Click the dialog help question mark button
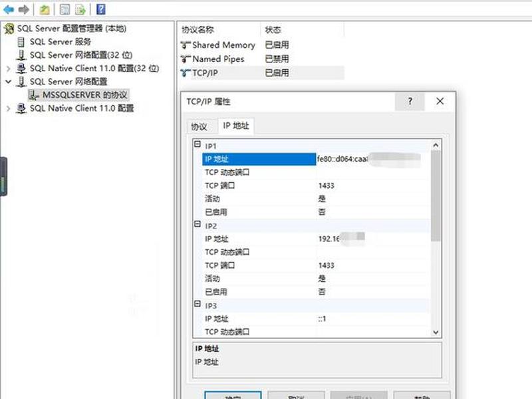Image resolution: width=532 pixels, height=399 pixels. click(410, 102)
